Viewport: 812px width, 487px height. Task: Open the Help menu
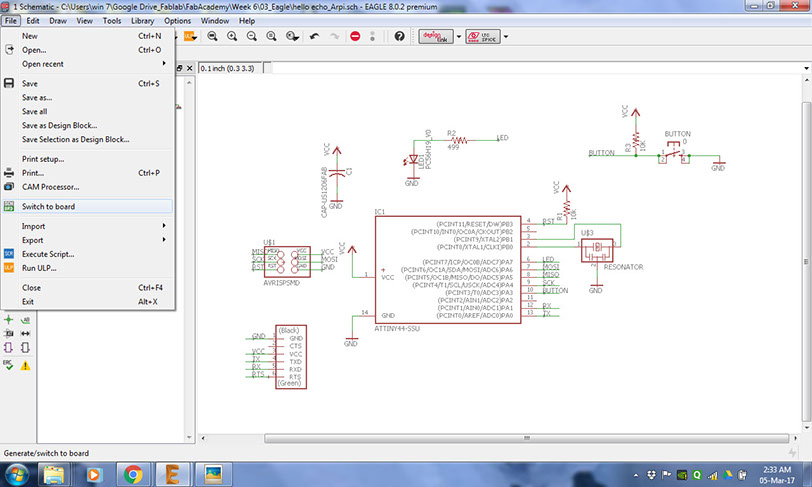coord(246,21)
